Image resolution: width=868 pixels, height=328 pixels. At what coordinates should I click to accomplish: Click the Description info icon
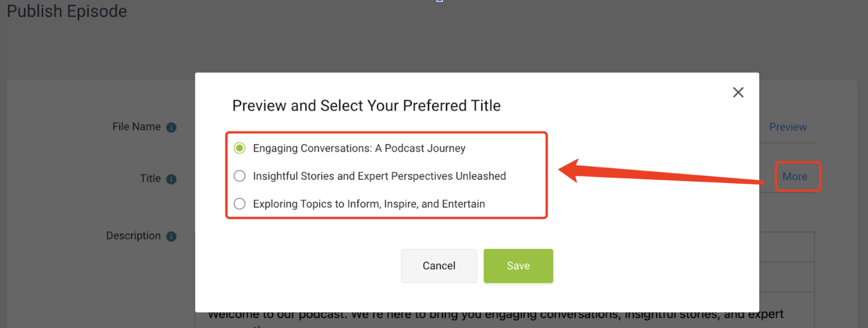coord(171,237)
